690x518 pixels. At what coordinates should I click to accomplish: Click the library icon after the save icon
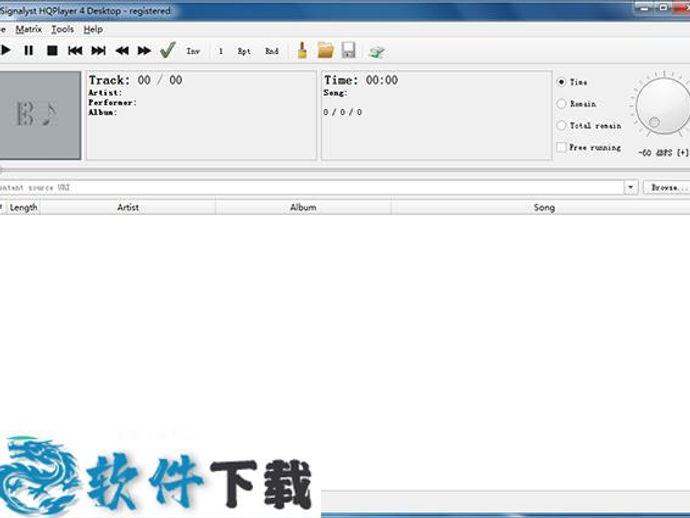[x=377, y=52]
